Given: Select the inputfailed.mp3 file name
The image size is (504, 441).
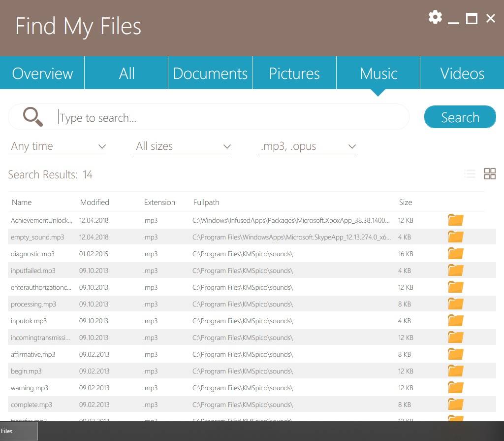Looking at the screenshot, I should pos(33,271).
